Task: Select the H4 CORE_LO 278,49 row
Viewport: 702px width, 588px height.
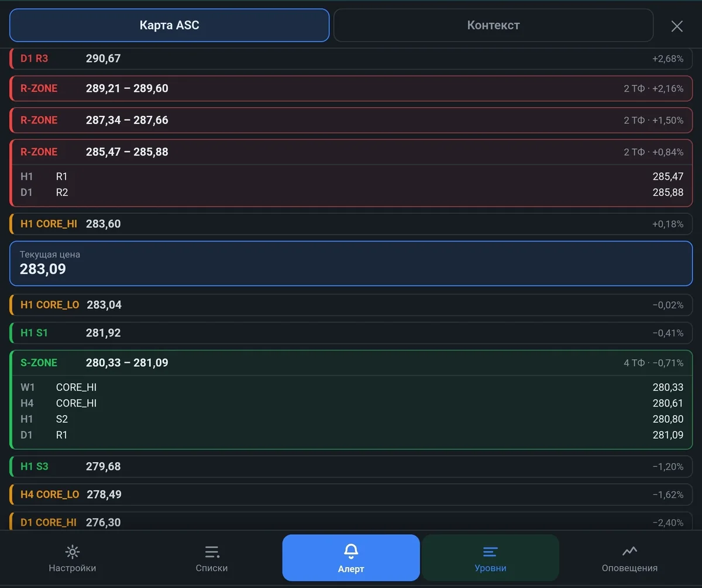Action: coord(351,494)
